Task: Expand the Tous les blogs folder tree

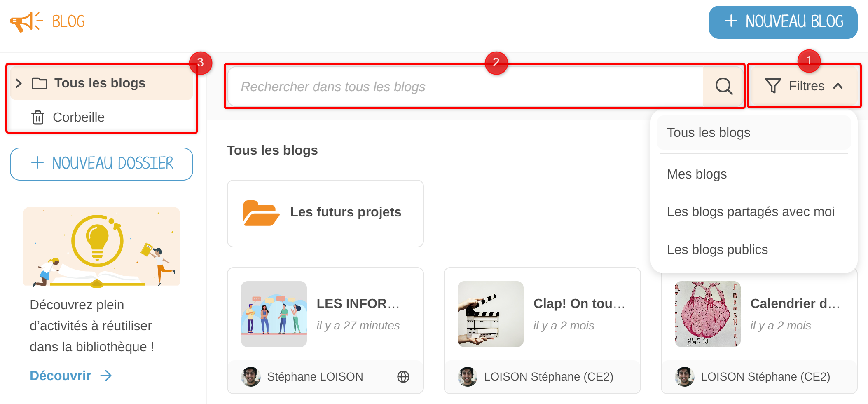Action: coord(19,83)
